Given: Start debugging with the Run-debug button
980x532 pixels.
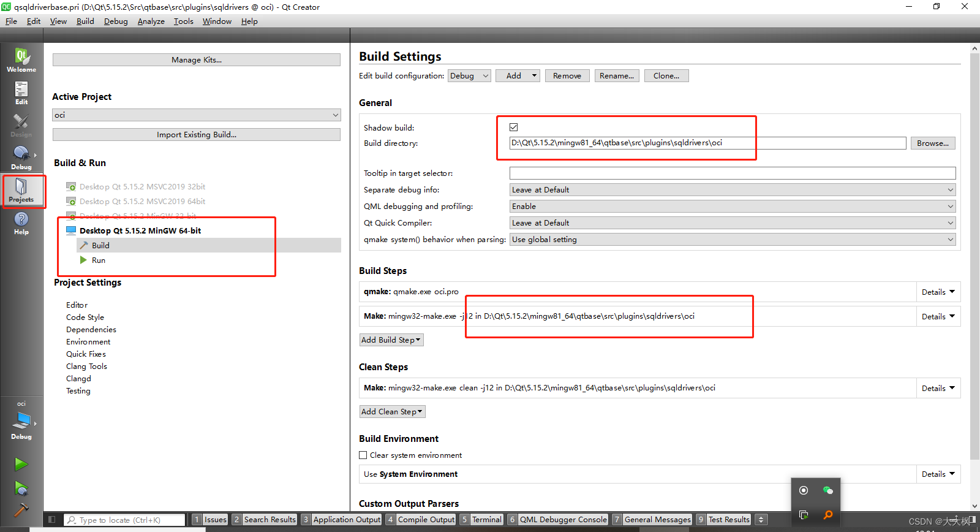Looking at the screenshot, I should click(x=21, y=488).
